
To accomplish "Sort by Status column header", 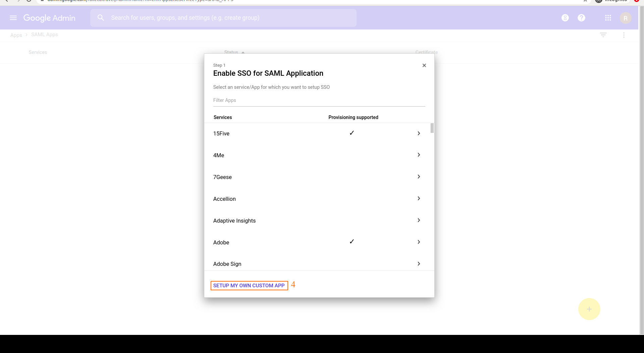I will point(231,52).
